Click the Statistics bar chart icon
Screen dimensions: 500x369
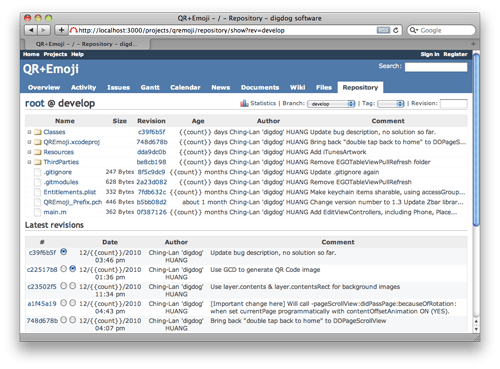coord(244,103)
